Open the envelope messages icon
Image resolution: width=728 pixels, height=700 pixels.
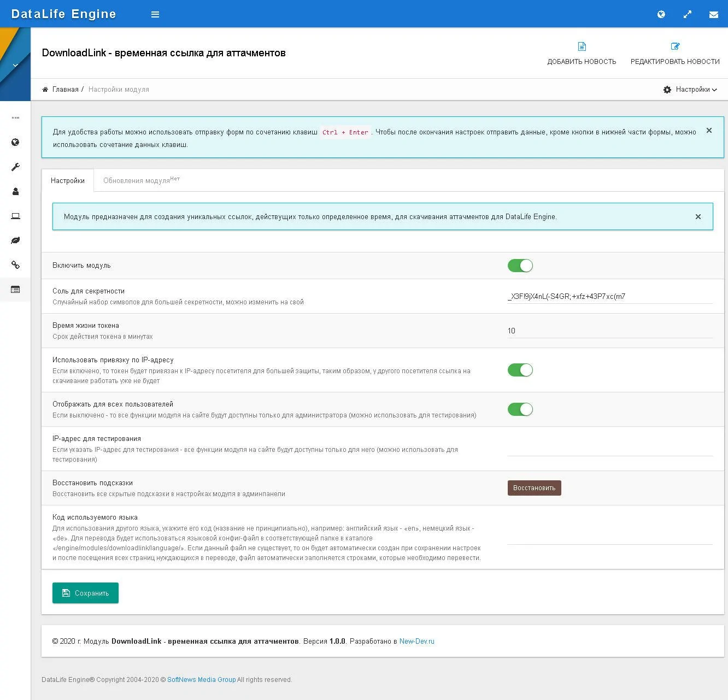point(714,15)
